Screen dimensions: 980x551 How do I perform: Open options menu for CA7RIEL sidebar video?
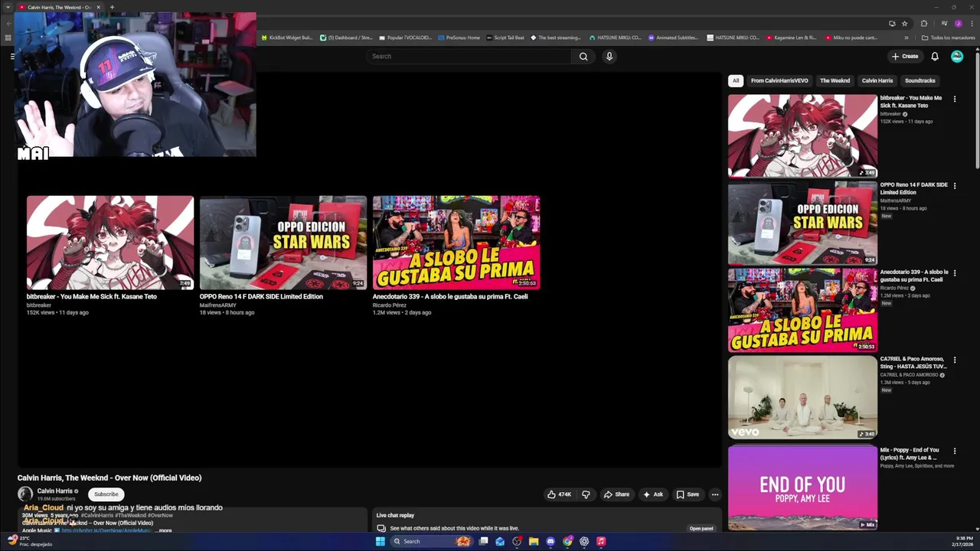click(x=954, y=360)
